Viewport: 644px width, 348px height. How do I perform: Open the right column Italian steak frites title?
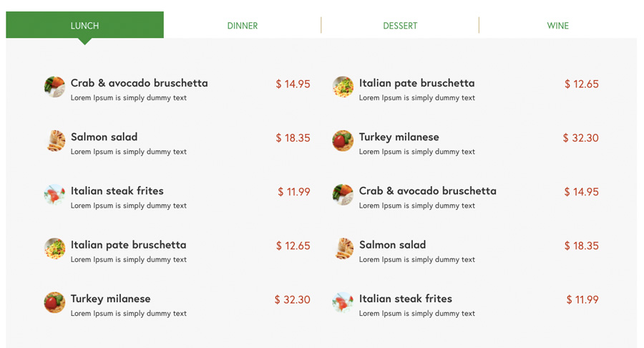click(406, 299)
